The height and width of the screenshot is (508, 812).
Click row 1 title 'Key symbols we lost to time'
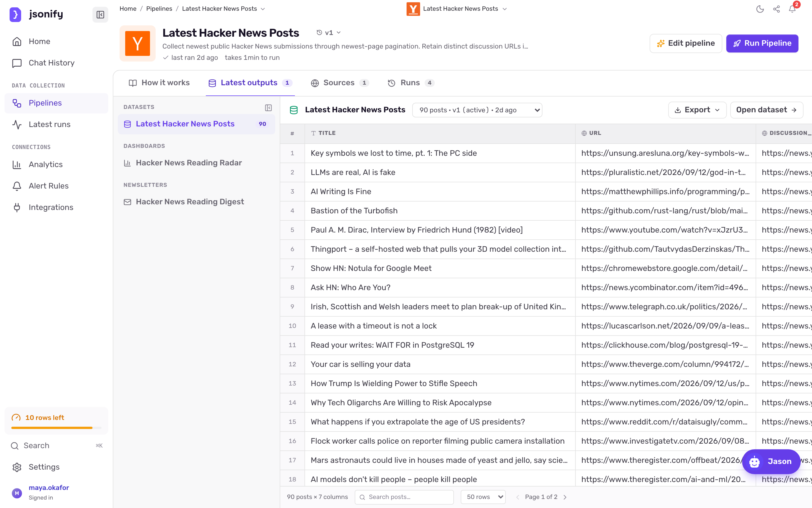tap(394, 153)
